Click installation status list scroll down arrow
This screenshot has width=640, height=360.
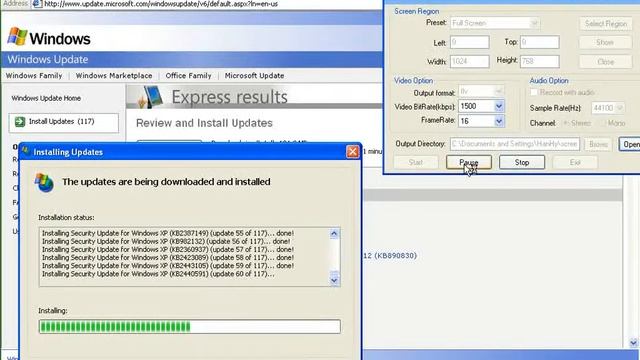click(334, 280)
